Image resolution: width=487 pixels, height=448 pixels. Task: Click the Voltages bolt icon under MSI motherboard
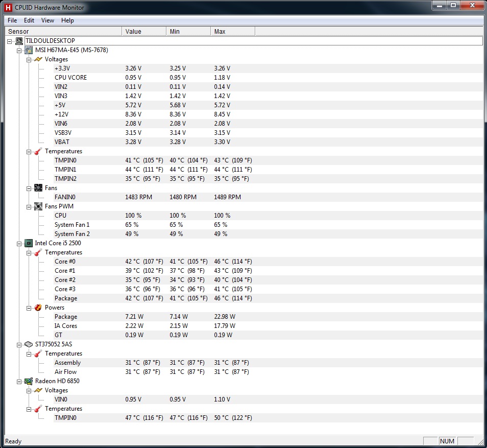pos(38,59)
